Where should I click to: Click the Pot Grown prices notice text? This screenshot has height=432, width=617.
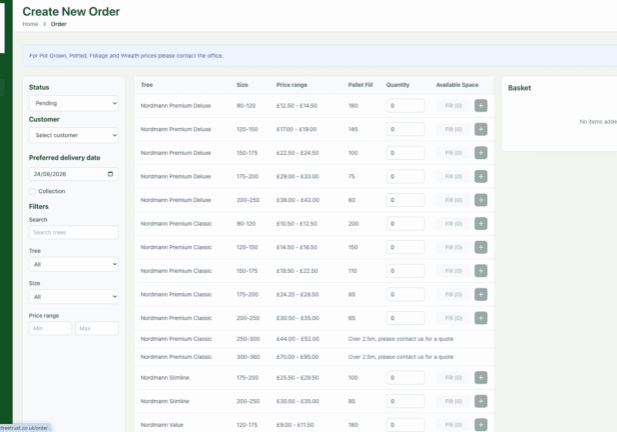pyautogui.click(x=126, y=56)
